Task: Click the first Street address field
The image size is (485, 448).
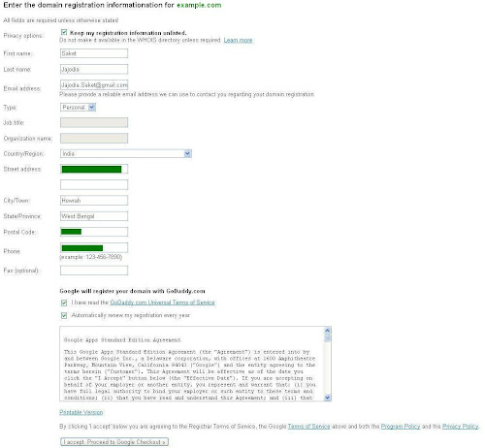Action: 94,169
